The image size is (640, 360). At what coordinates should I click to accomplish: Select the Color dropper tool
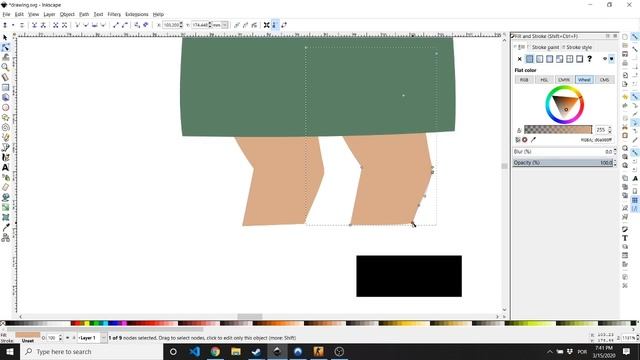pyautogui.click(x=5, y=227)
